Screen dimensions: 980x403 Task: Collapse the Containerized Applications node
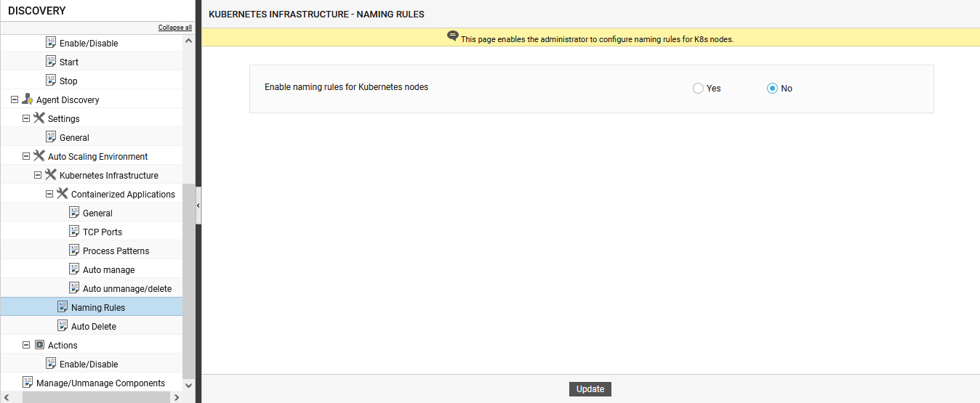coord(49,194)
